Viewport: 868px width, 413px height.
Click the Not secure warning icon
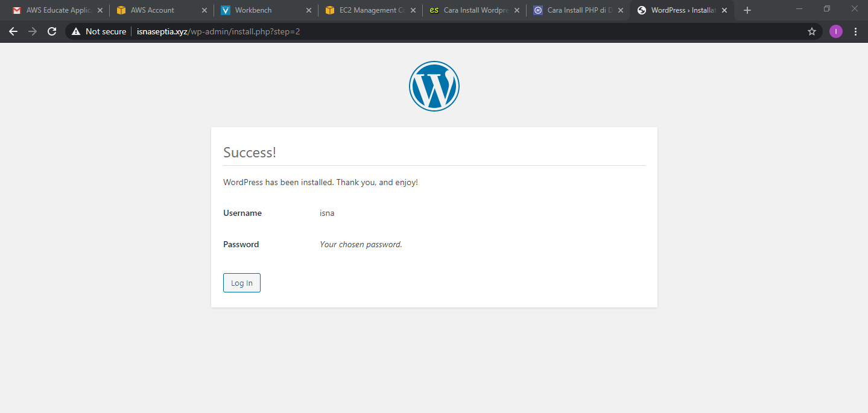pos(76,31)
